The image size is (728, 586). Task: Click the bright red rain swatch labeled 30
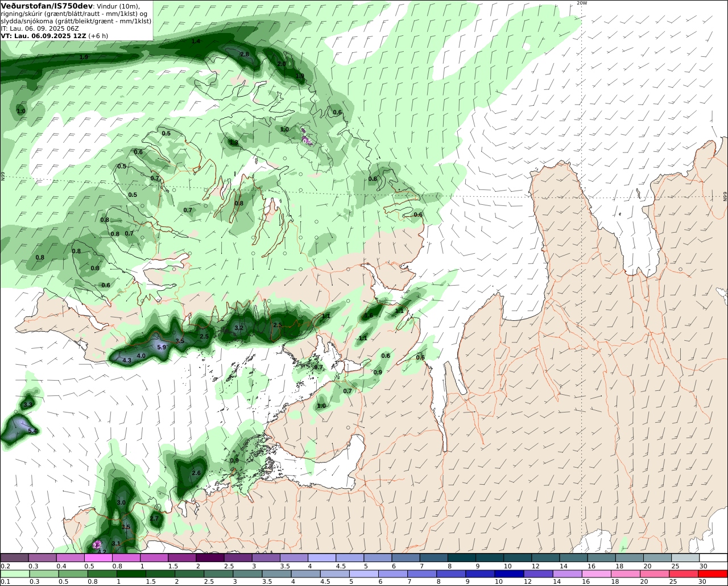point(713,574)
